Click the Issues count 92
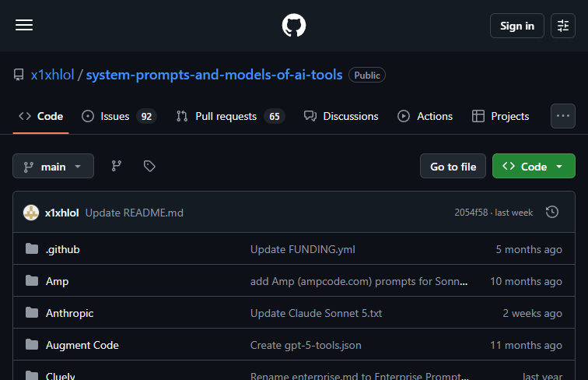This screenshot has width=588, height=380. (x=146, y=116)
